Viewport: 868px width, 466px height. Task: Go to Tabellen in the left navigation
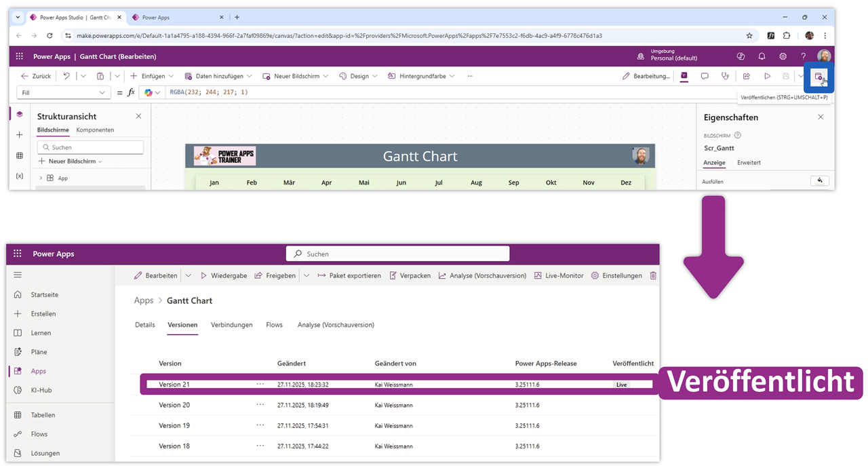[x=43, y=414]
